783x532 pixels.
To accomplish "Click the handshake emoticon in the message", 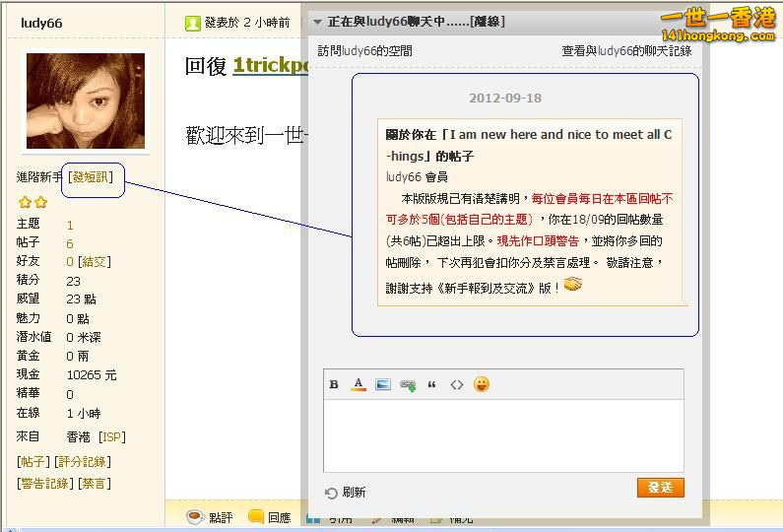I will (x=573, y=285).
